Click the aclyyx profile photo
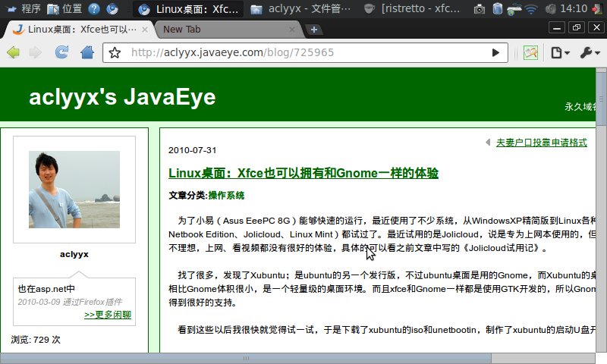This screenshot has height=364, width=607. (x=74, y=190)
